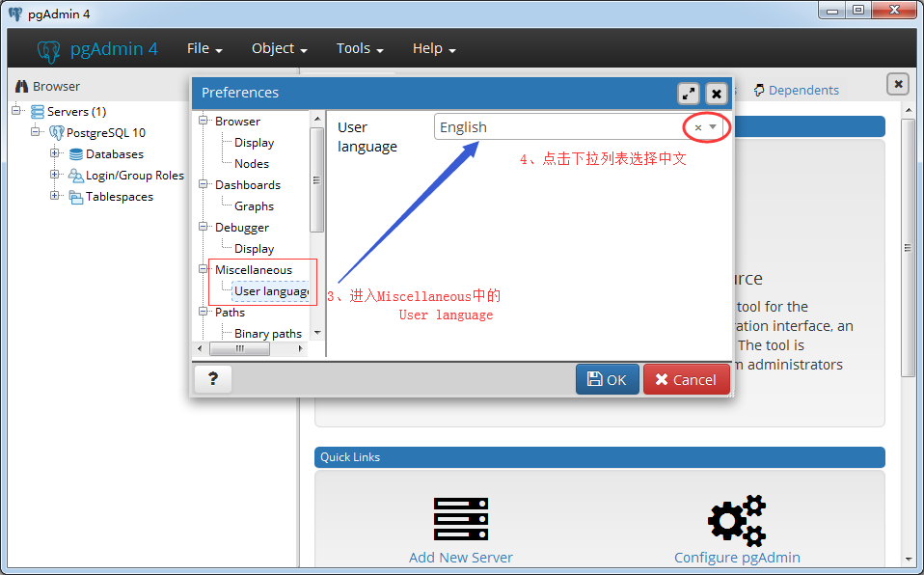Select the PostgreSQL 10 tree item
The height and width of the screenshot is (575, 924).
pos(106,133)
